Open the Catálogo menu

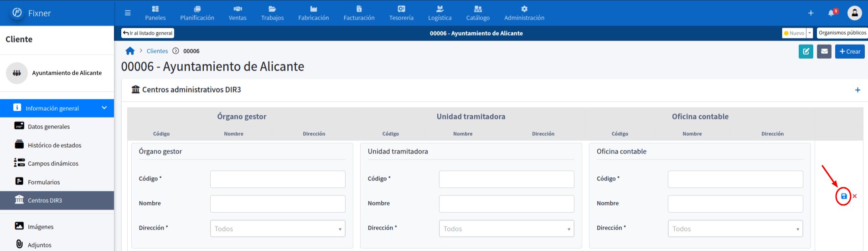(x=478, y=13)
